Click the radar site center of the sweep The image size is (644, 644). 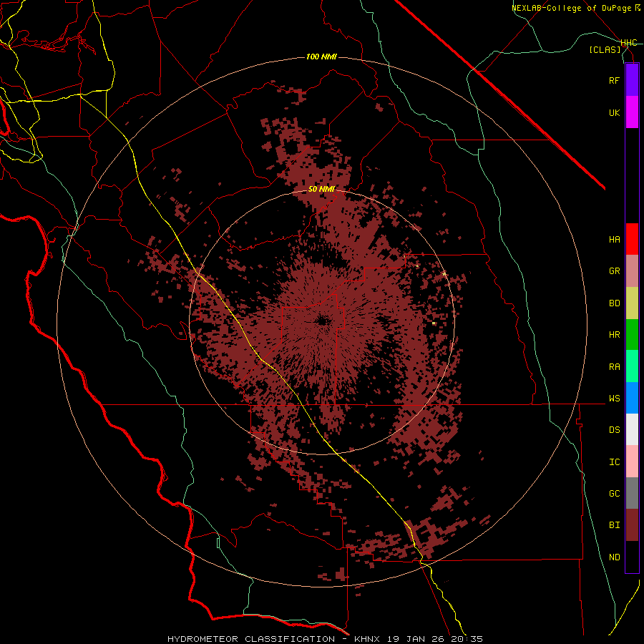pyautogui.click(x=322, y=321)
